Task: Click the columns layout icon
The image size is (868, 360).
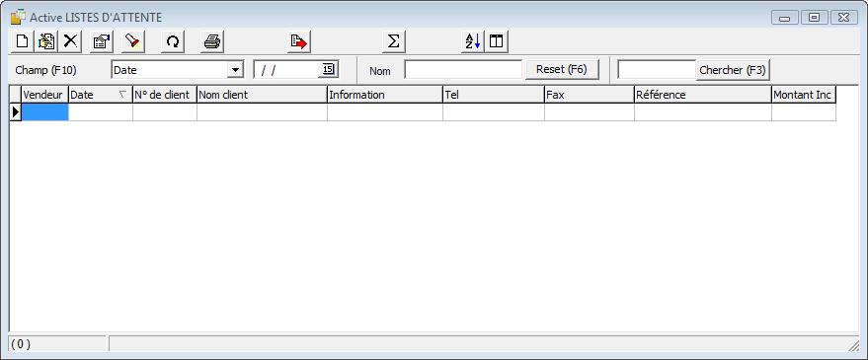Action: point(497,41)
